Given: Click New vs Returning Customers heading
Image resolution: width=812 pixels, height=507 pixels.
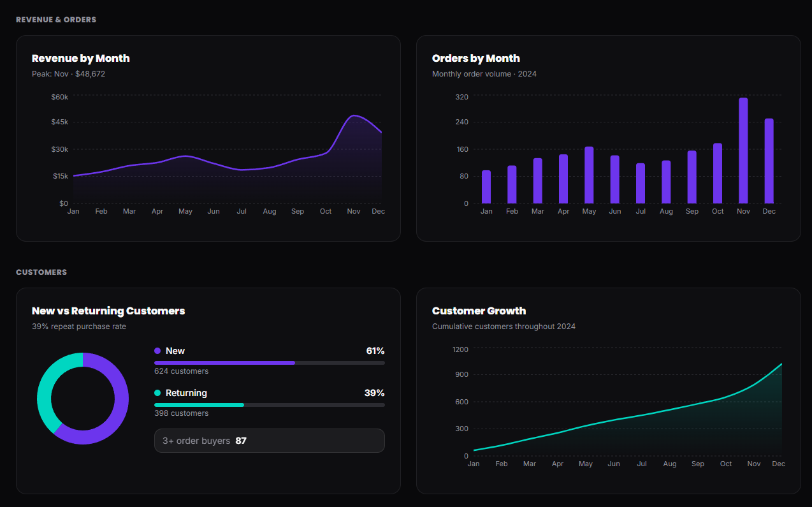Looking at the screenshot, I should point(108,311).
